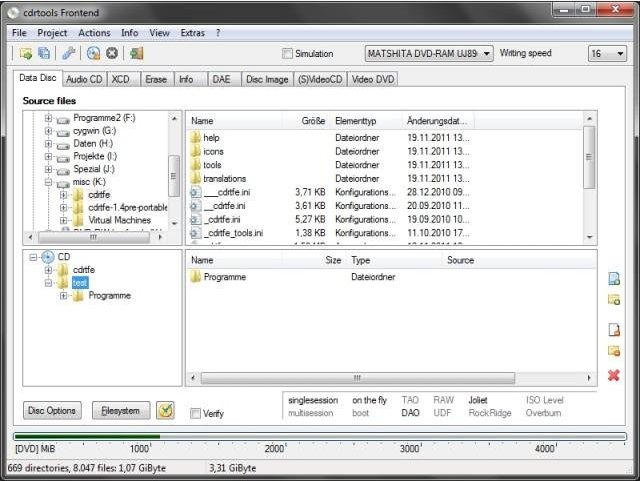Viewport: 640px width, 481px height.
Task: Expand the Programme folder under test
Action: click(x=63, y=296)
